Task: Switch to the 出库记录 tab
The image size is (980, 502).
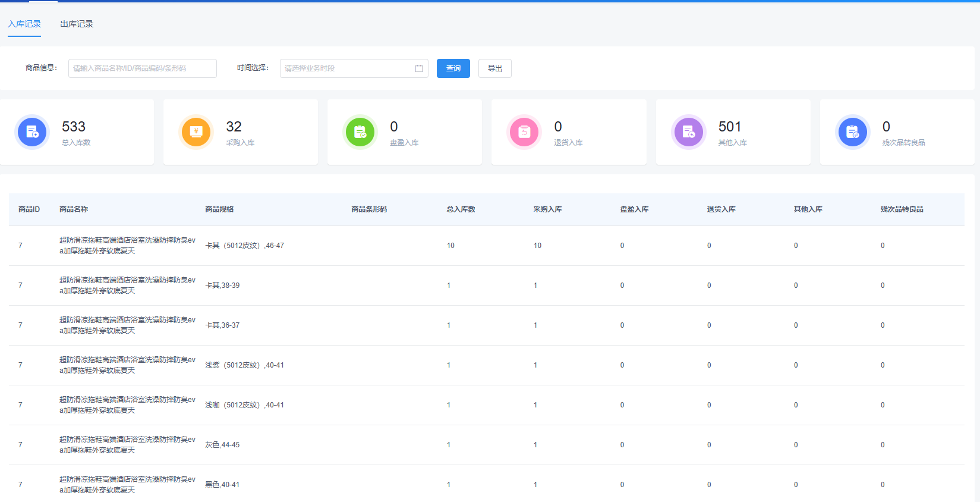Action: (77, 24)
